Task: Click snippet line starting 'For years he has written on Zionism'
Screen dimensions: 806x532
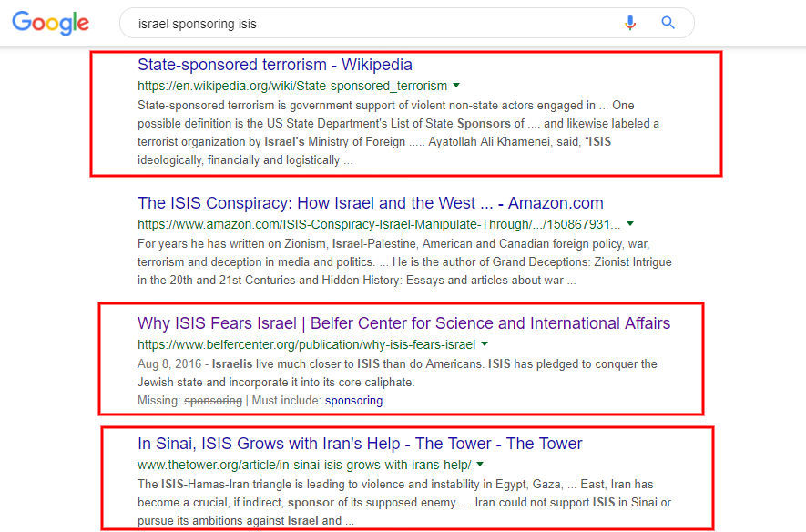Action: coord(393,243)
